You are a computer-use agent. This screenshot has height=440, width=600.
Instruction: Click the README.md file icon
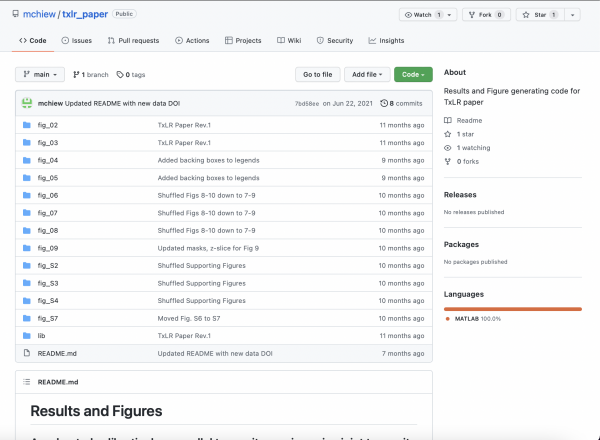(x=26, y=353)
